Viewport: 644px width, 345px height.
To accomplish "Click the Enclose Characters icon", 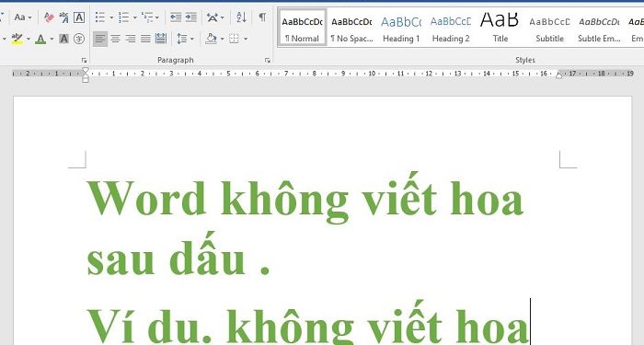I will click(x=79, y=39).
